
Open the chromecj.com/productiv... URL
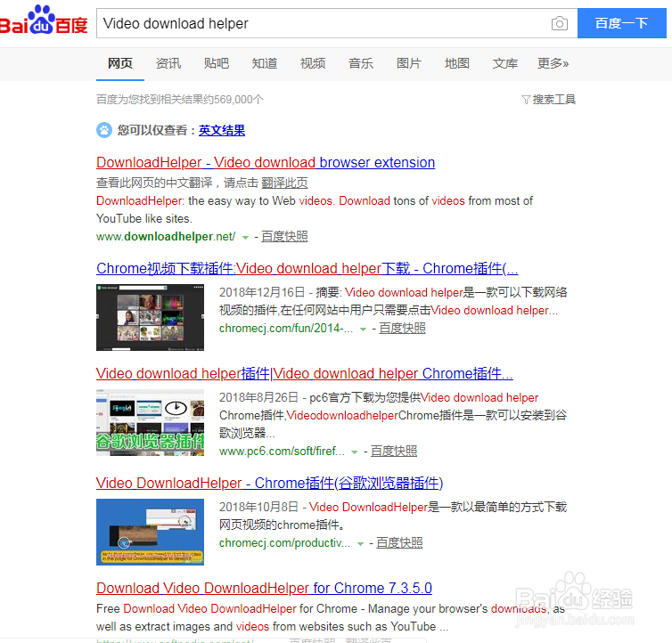(284, 542)
